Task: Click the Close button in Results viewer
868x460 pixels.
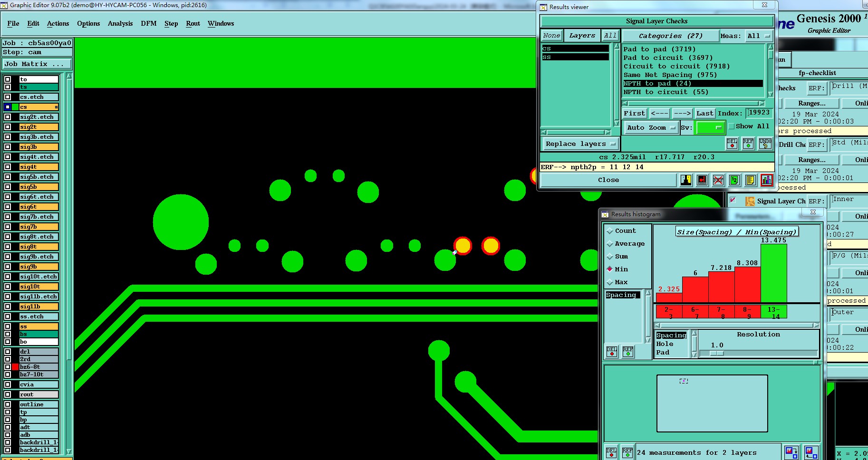Action: [x=608, y=180]
